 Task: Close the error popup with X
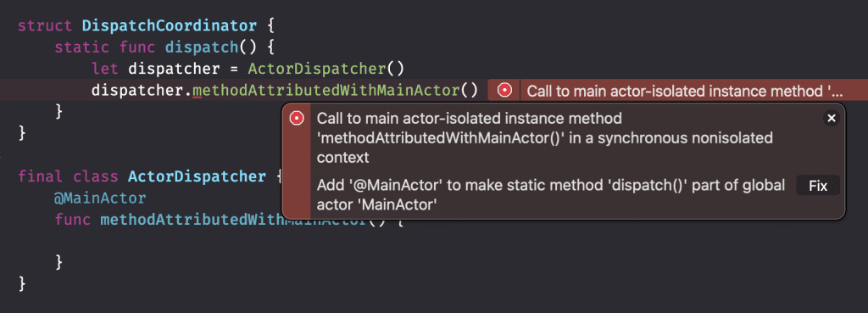831,118
